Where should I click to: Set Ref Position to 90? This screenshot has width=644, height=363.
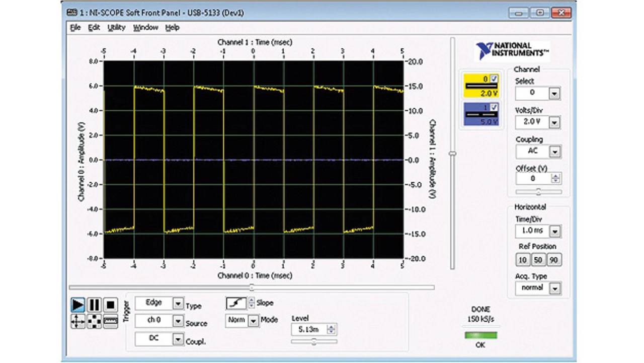[554, 260]
